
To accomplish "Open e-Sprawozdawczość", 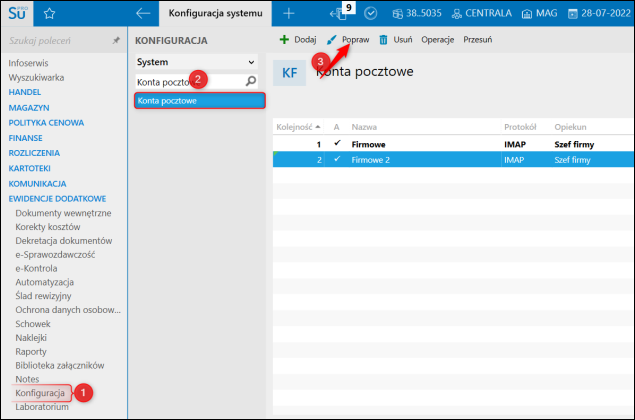I will (55, 254).
